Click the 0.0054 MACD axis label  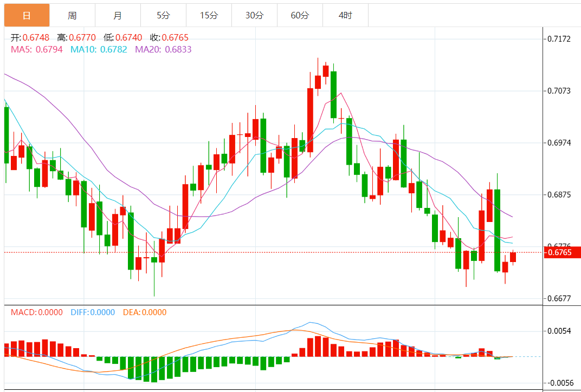(x=560, y=331)
